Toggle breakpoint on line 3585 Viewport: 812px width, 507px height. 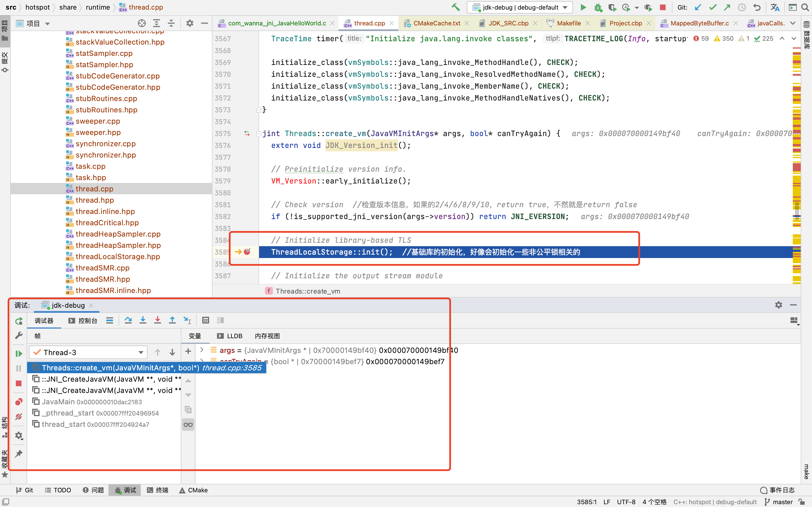click(x=247, y=252)
